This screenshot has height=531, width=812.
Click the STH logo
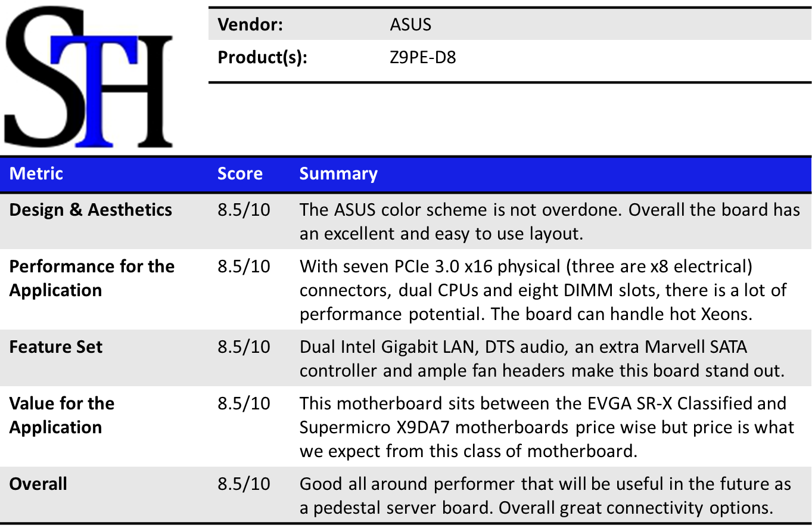[89, 77]
